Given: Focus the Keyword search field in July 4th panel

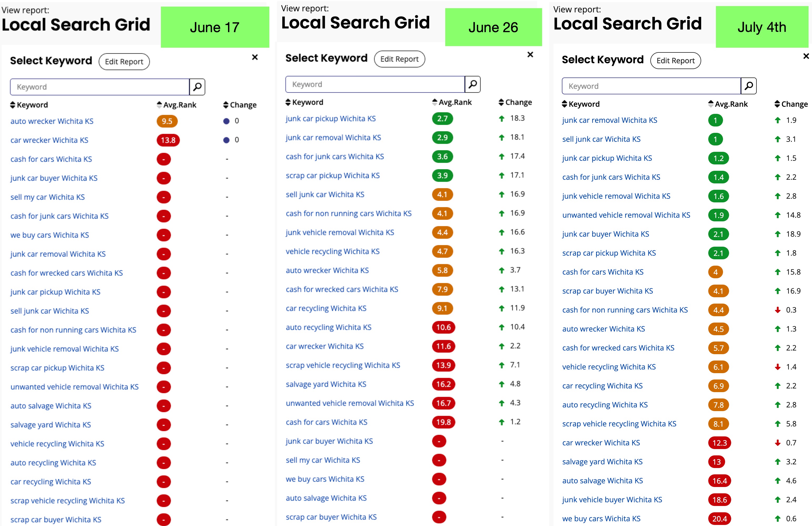Looking at the screenshot, I should (651, 86).
